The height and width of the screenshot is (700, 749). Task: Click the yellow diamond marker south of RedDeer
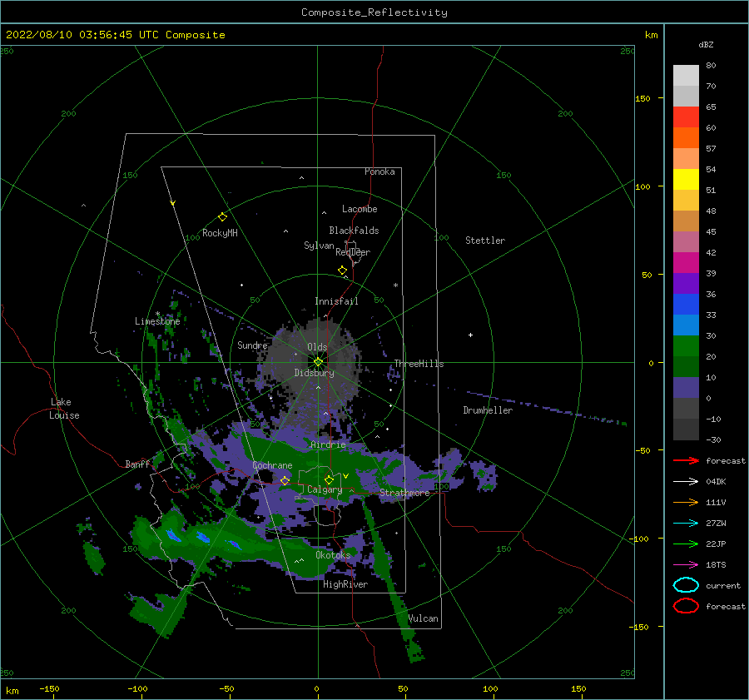tap(342, 271)
